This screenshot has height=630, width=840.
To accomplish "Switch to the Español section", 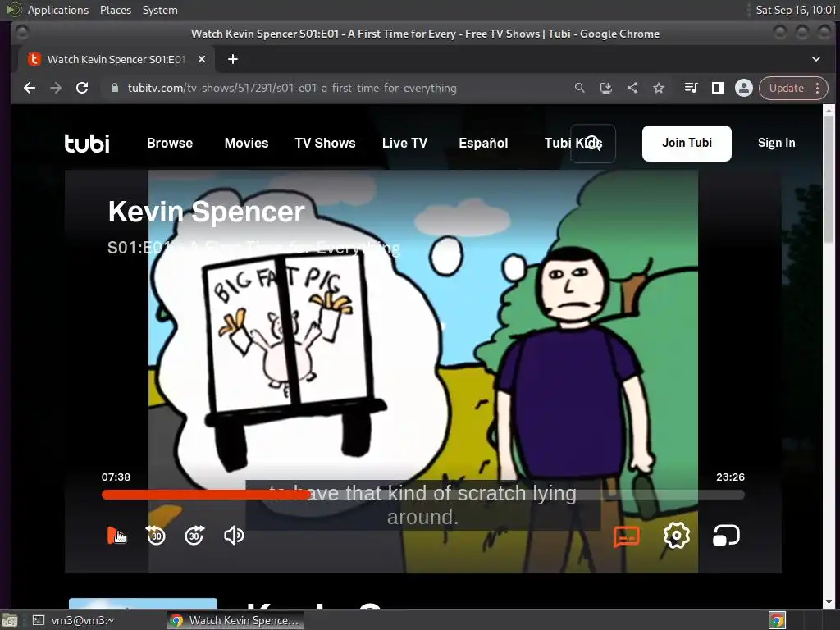I will (x=483, y=143).
